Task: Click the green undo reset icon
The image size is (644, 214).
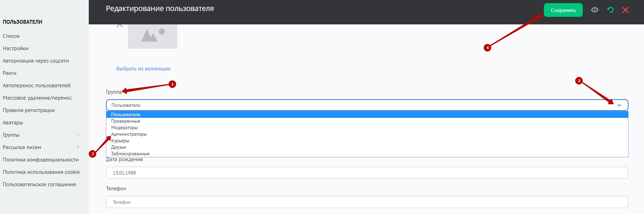Action: 611,10
